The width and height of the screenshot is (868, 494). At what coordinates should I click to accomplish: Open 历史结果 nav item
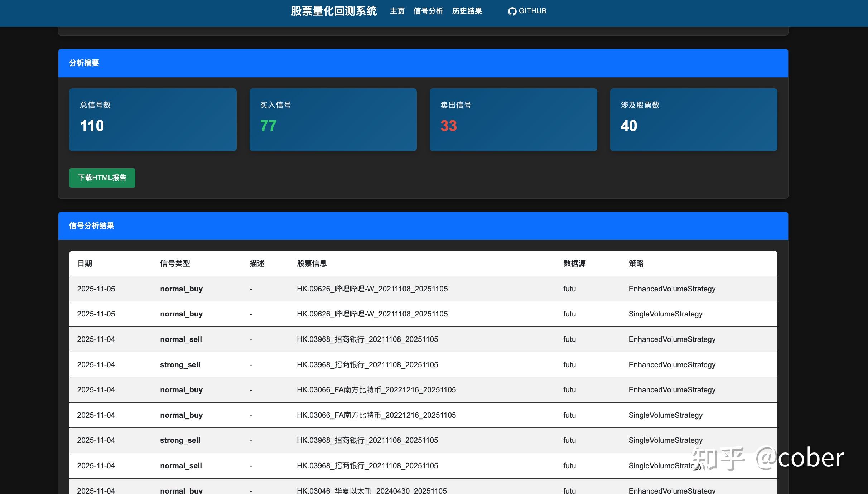click(x=467, y=11)
